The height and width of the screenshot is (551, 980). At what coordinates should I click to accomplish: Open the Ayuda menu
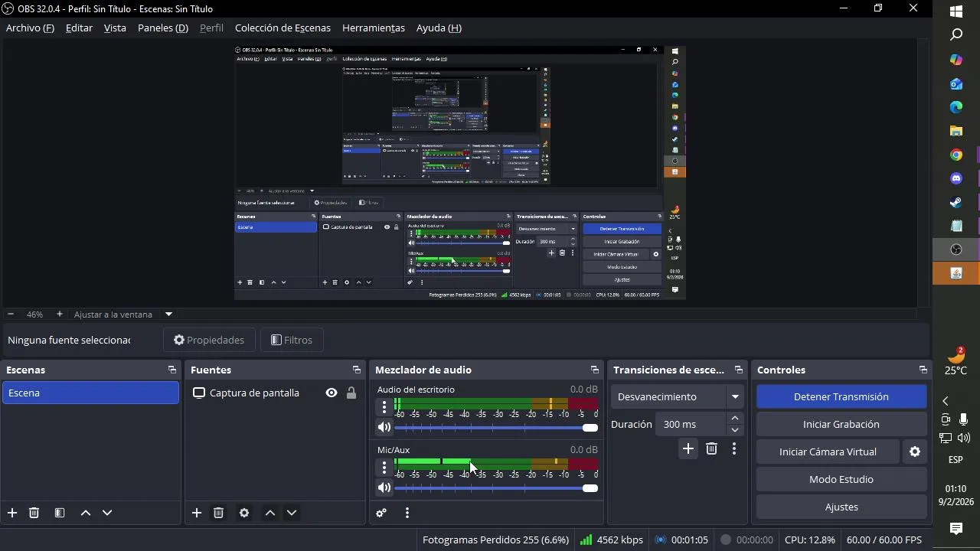[439, 28]
